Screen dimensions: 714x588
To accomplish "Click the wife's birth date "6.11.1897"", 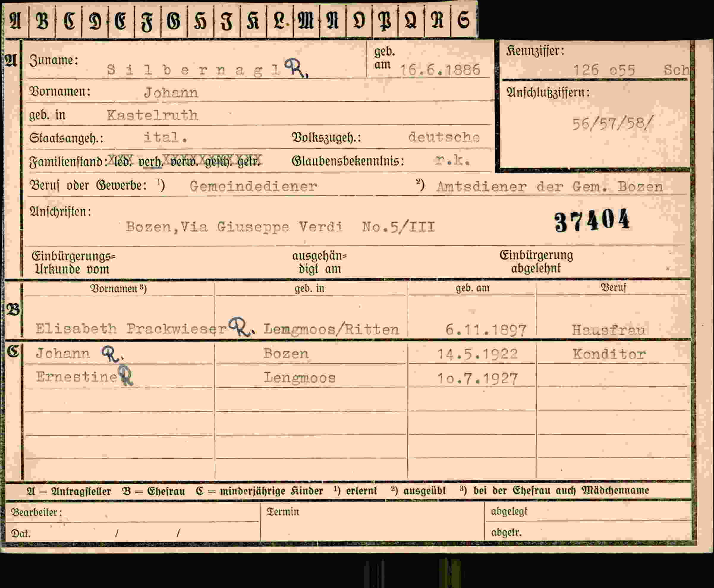I will [486, 330].
